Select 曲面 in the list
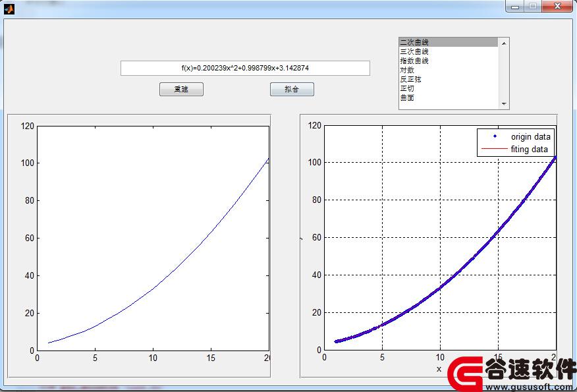The width and height of the screenshot is (577, 392). click(449, 98)
